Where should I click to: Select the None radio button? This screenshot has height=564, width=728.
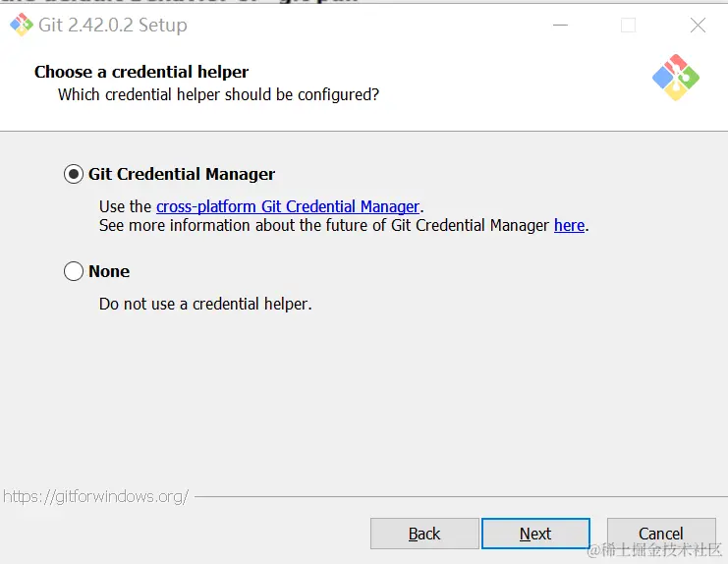point(74,271)
